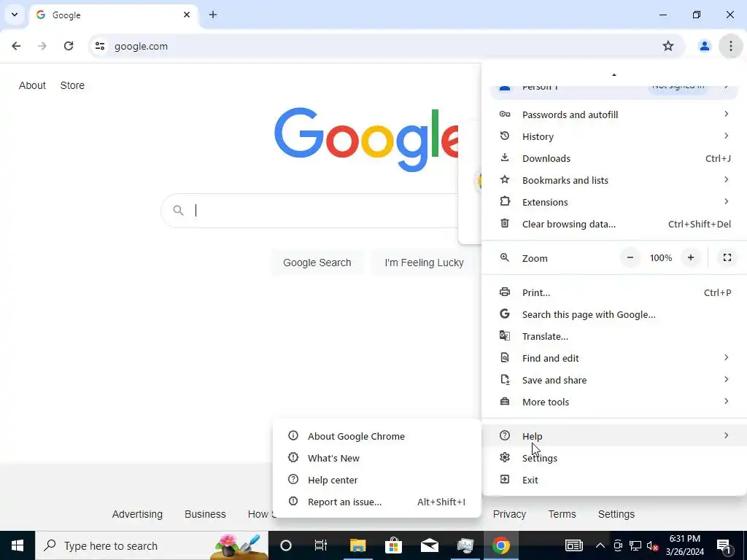Decrease zoom with the minus button
Viewport: 747px width, 560px height.
pyautogui.click(x=630, y=257)
